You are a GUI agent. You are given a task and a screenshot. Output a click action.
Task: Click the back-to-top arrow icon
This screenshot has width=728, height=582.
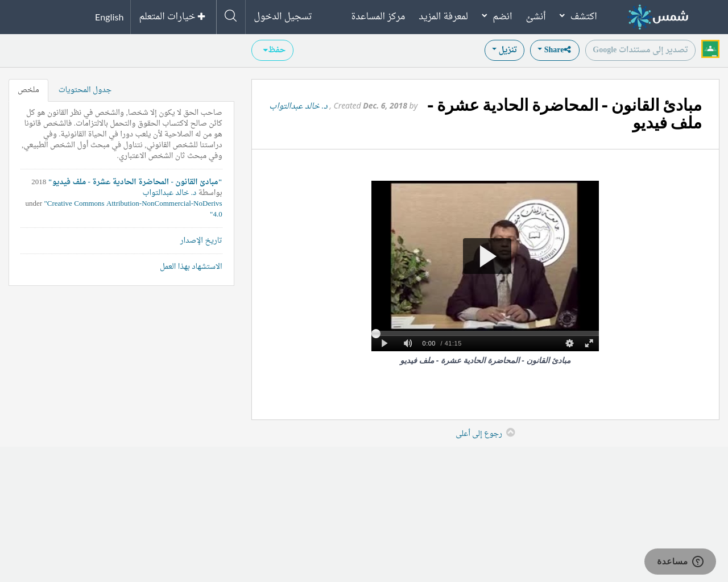pos(511,432)
